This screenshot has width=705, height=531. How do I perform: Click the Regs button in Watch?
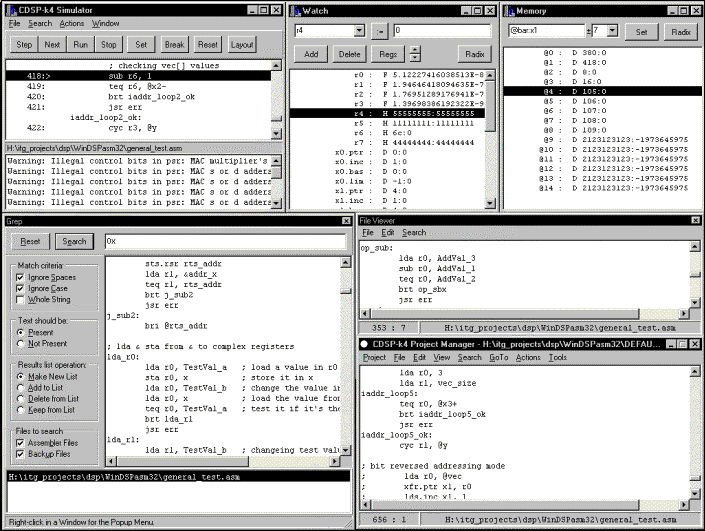coord(388,54)
